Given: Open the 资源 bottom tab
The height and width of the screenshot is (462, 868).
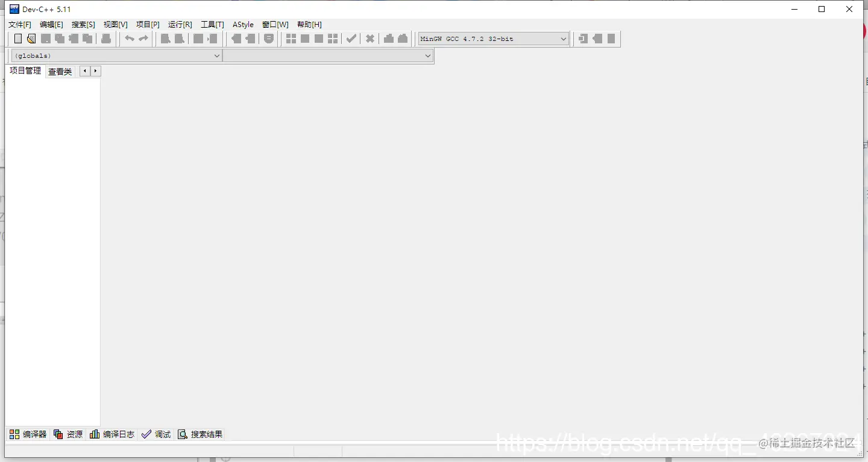Looking at the screenshot, I should (x=68, y=434).
